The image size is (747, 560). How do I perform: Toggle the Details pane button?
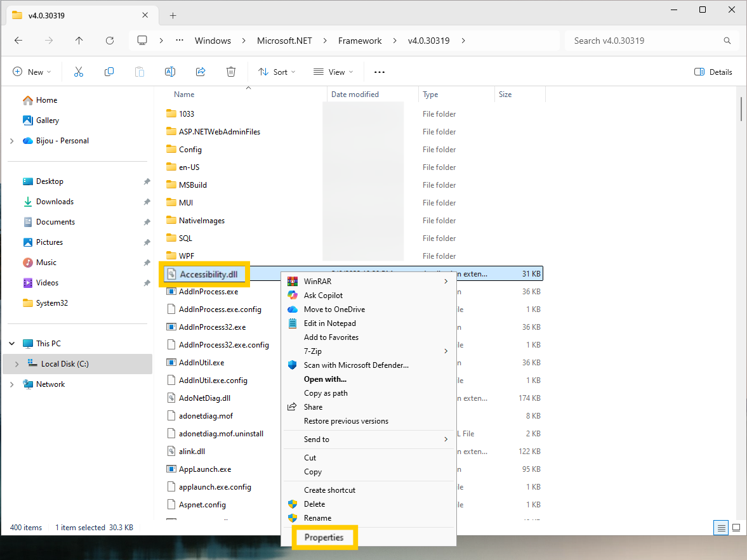pos(713,72)
